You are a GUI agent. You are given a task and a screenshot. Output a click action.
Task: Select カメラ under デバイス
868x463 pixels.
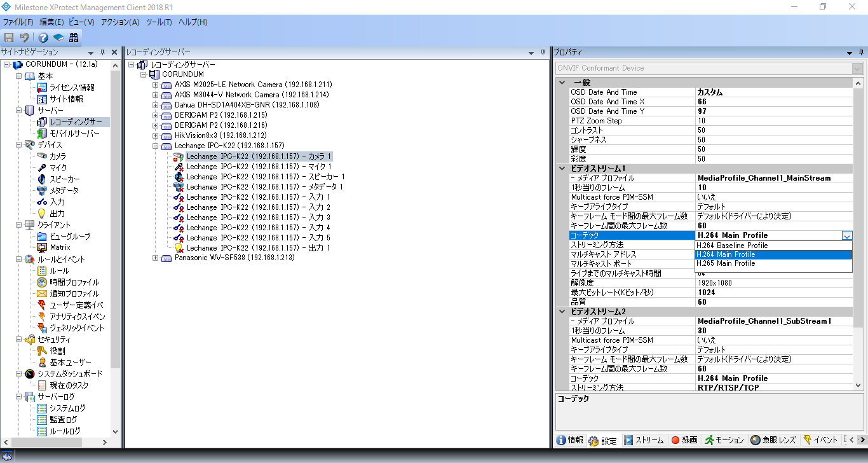coord(58,156)
